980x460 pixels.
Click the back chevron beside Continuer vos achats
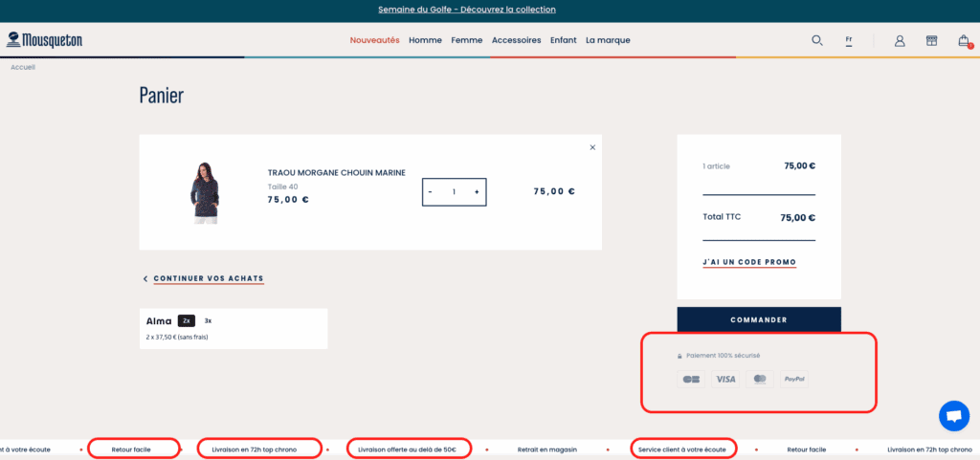(x=145, y=279)
